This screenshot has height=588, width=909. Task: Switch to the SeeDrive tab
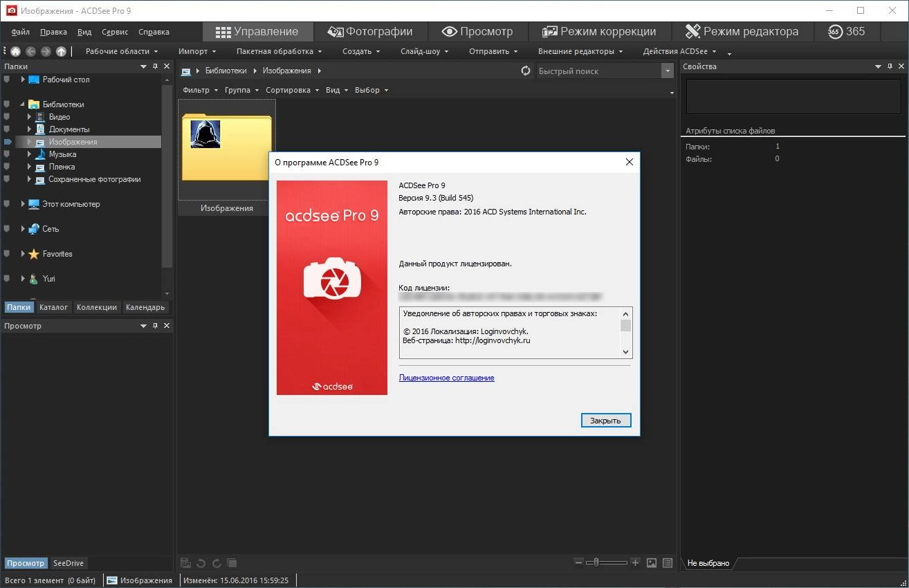point(68,563)
